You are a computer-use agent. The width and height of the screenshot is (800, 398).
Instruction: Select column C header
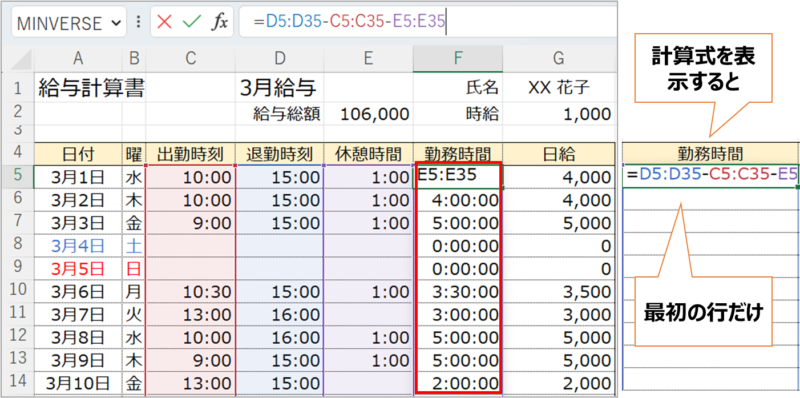pos(191,59)
